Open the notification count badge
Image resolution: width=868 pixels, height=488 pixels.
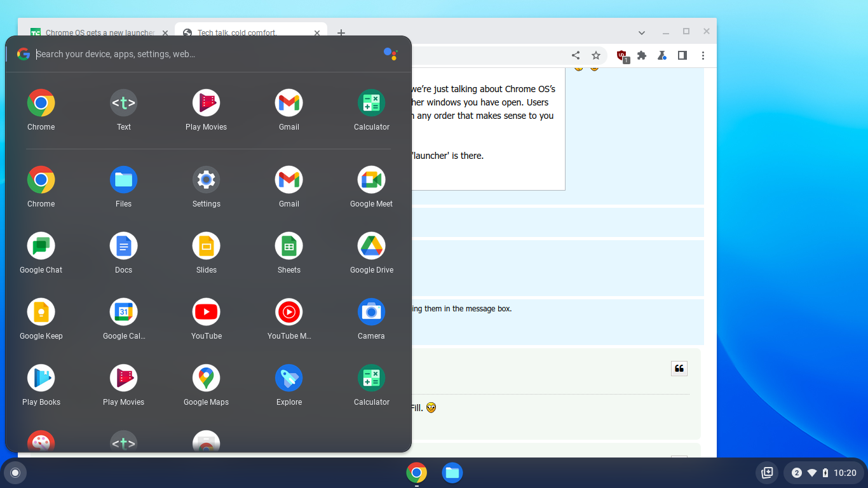[796, 473]
